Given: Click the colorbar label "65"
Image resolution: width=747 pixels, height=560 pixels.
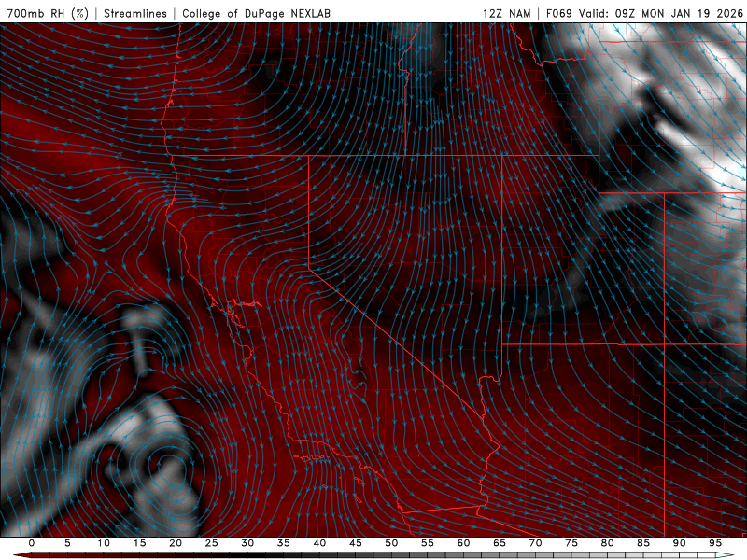Looking at the screenshot, I should click(x=500, y=543).
